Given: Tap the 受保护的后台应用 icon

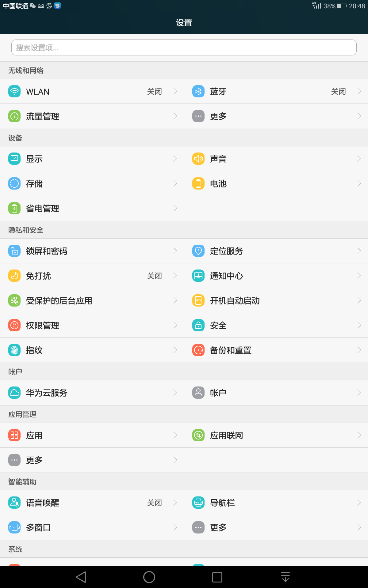Looking at the screenshot, I should click(14, 300).
